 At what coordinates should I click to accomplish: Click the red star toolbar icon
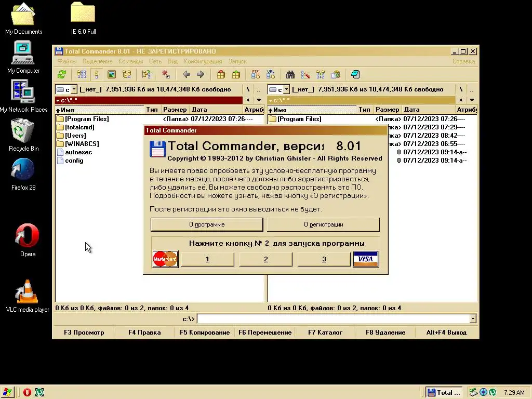pyautogui.click(x=166, y=74)
